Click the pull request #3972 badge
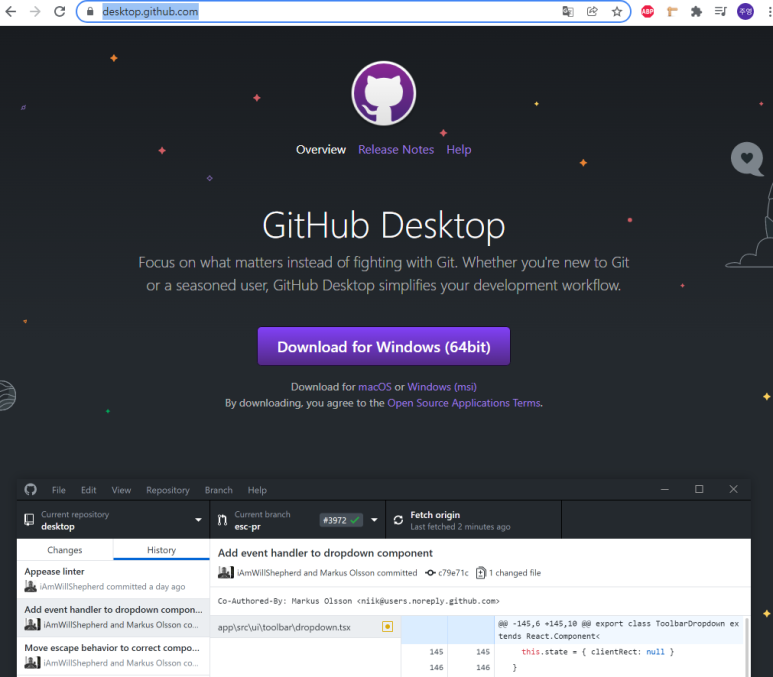The width and height of the screenshot is (773, 677). click(x=341, y=520)
